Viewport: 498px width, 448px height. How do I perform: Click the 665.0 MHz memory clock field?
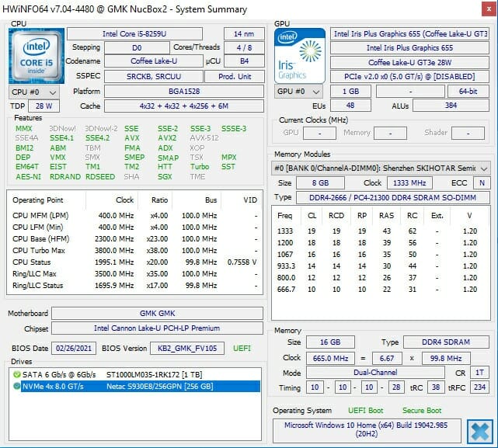pyautogui.click(x=330, y=359)
